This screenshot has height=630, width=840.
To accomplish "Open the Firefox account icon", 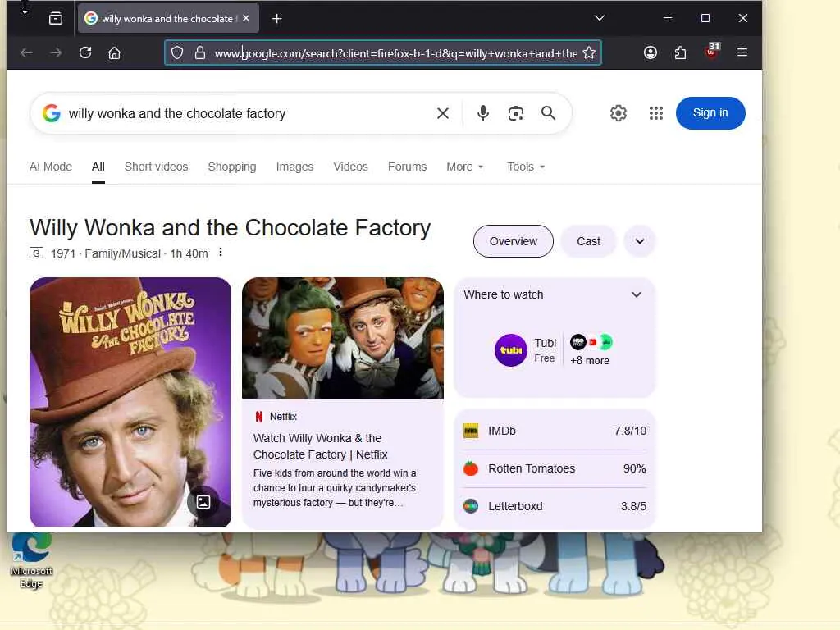I will pyautogui.click(x=651, y=52).
